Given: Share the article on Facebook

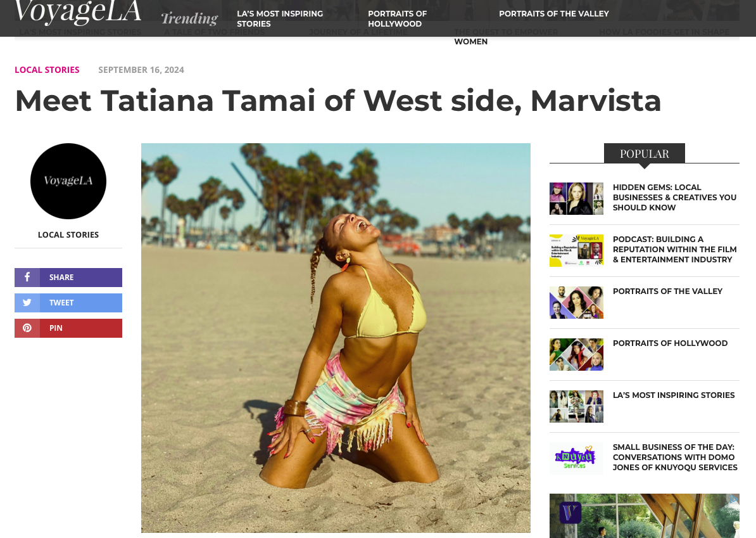Looking at the screenshot, I should (68, 278).
